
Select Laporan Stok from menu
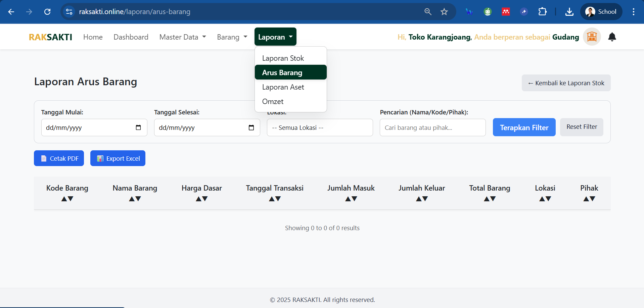coord(283,58)
